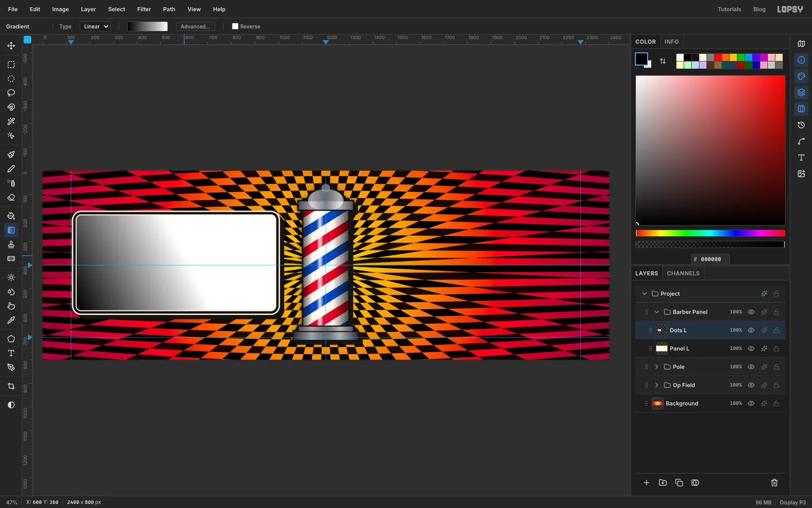This screenshot has height=508, width=812.
Task: Collapse the Barber Panel group
Action: tap(657, 312)
